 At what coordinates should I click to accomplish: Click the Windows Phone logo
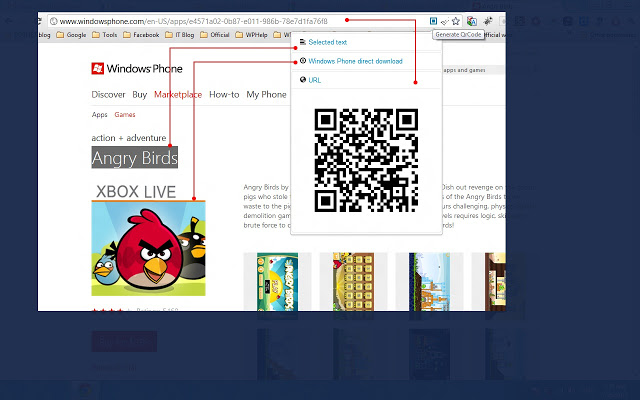click(x=137, y=69)
